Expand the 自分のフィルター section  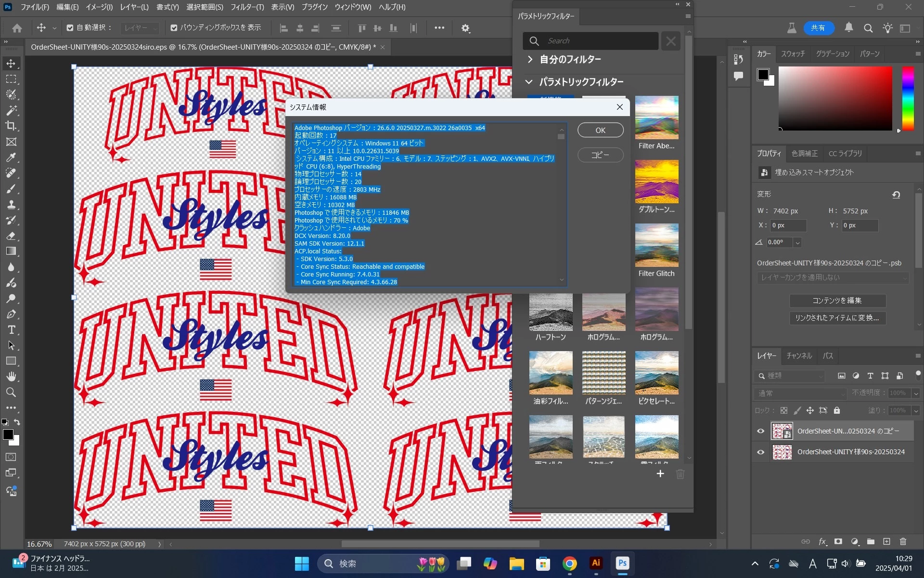tap(530, 59)
